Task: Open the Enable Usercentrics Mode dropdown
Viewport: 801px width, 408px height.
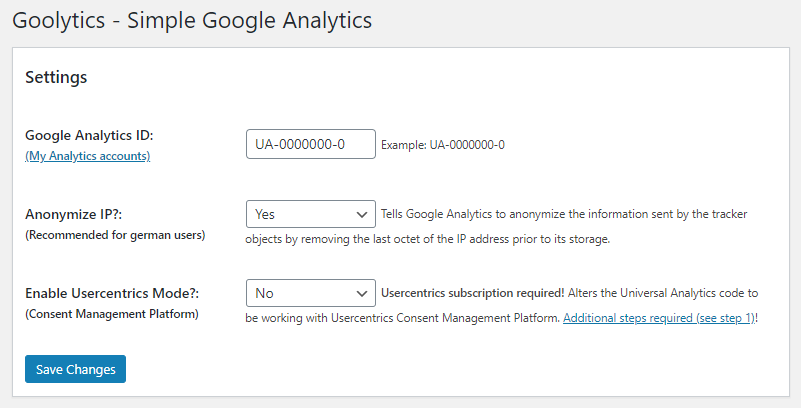Action: (311, 293)
